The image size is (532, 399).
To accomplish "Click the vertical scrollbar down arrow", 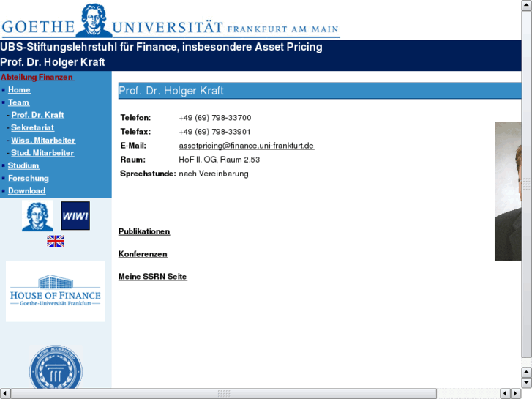I will (526, 382).
